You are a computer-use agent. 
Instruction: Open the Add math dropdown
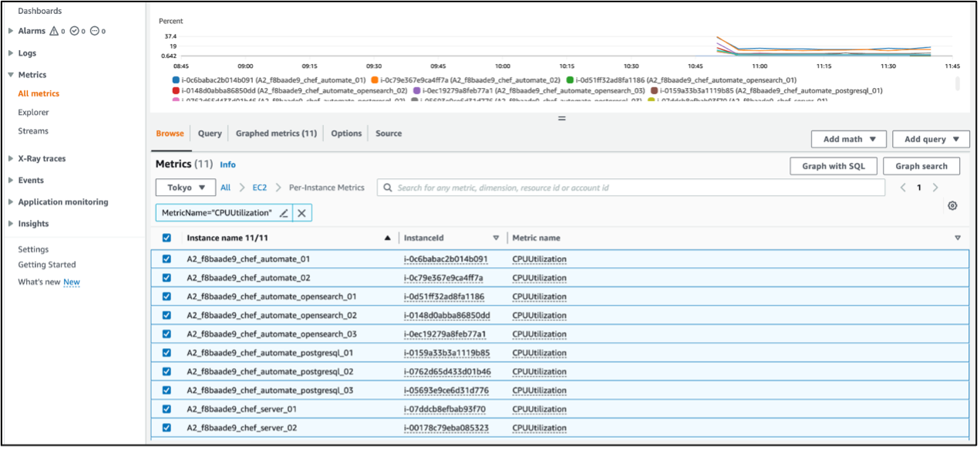tap(849, 139)
